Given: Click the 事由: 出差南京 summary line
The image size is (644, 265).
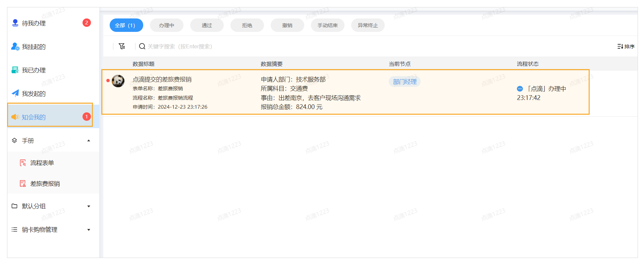Looking at the screenshot, I should pos(311,98).
